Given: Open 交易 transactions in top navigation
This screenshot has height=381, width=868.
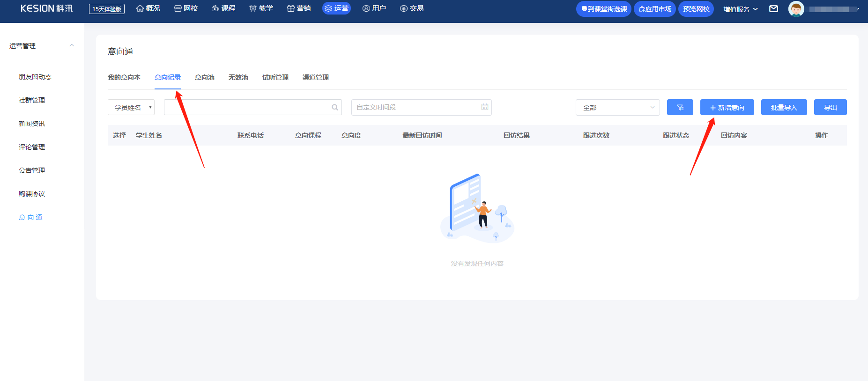Looking at the screenshot, I should 412,8.
